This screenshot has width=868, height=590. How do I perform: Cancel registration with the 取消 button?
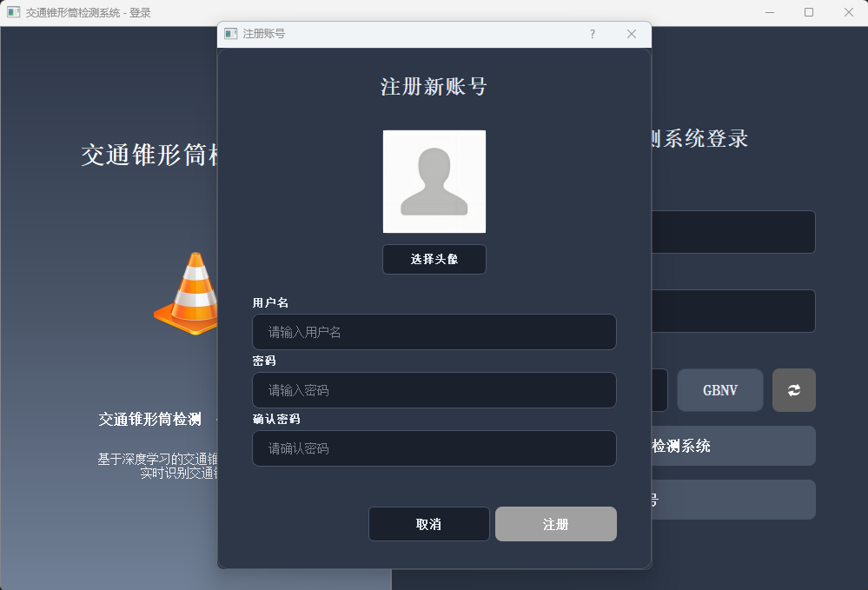(x=428, y=524)
